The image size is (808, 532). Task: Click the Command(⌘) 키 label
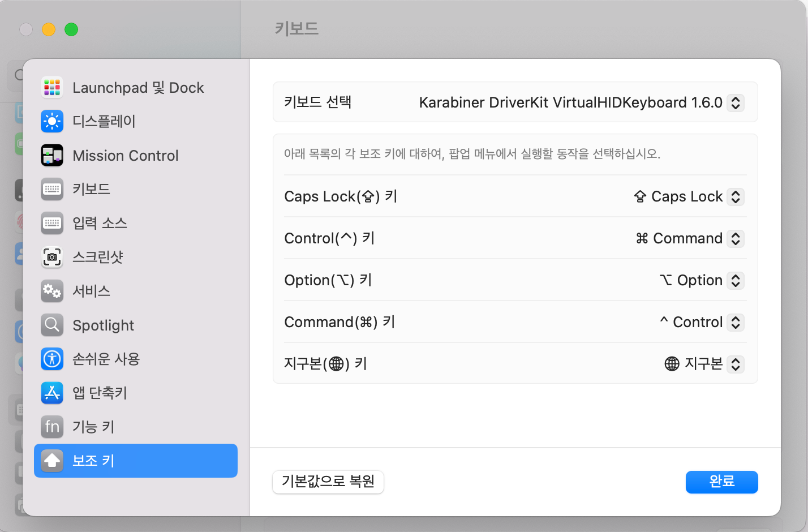339,322
